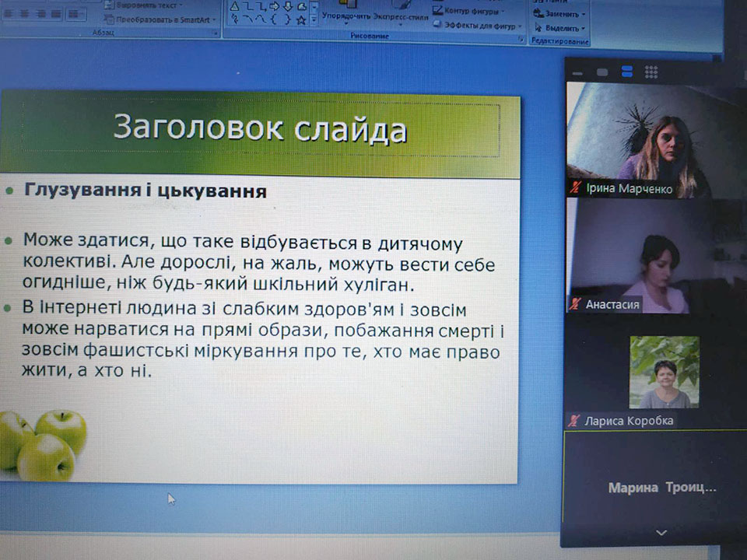Open Экспресс-стили quick styles gallery

[401, 12]
